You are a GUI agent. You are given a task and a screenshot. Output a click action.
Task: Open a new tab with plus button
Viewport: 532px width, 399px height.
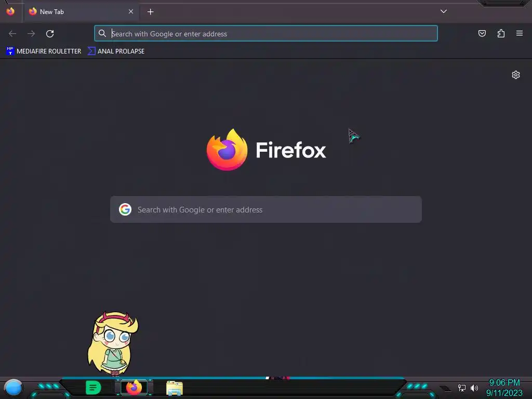coord(151,12)
